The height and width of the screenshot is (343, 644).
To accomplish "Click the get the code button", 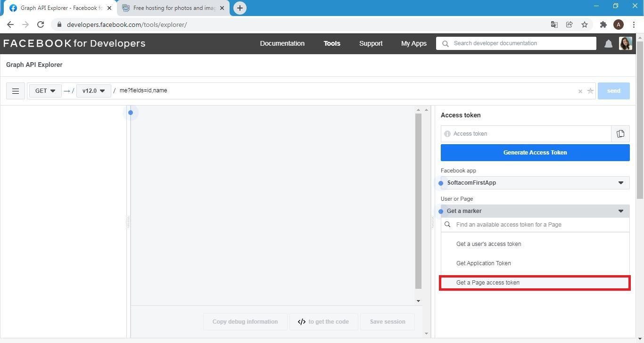I will tap(323, 322).
